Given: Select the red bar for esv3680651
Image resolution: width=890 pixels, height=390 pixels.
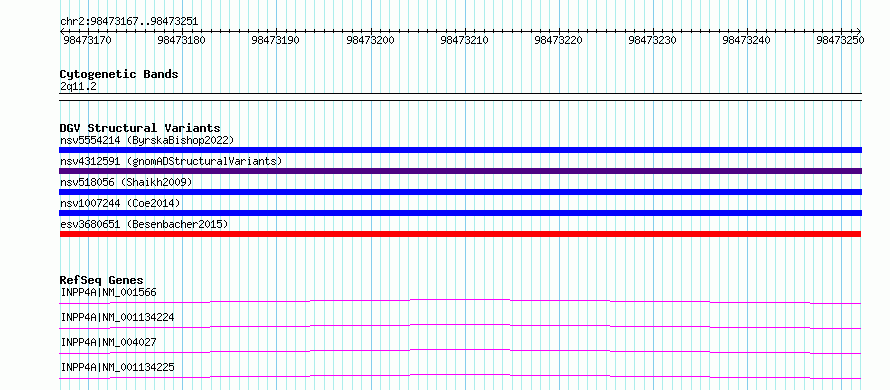Looking at the screenshot, I should 460,234.
